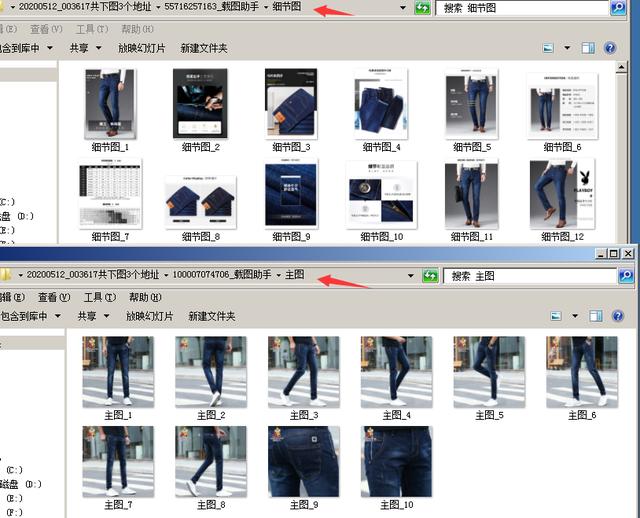Select thumbnail 细节图_4
The image size is (640, 518).
point(381,104)
